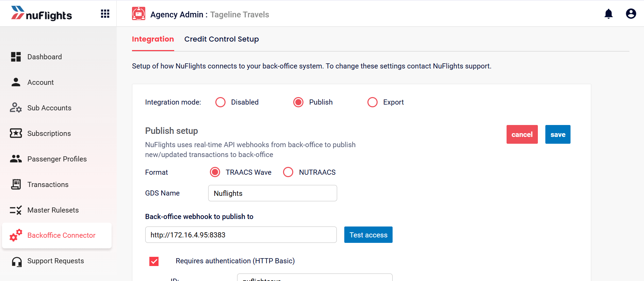This screenshot has height=281, width=644.
Task: Open the apps grid menu
Action: point(105,14)
